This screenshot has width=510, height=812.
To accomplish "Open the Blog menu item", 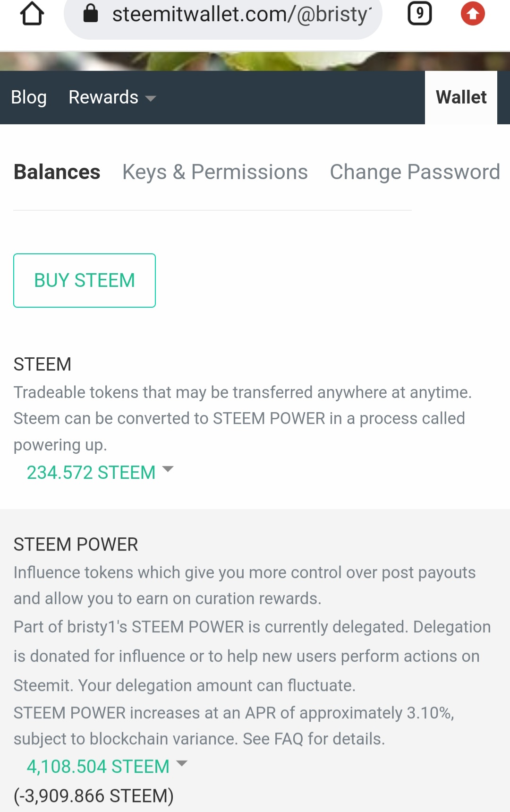I will [x=29, y=97].
